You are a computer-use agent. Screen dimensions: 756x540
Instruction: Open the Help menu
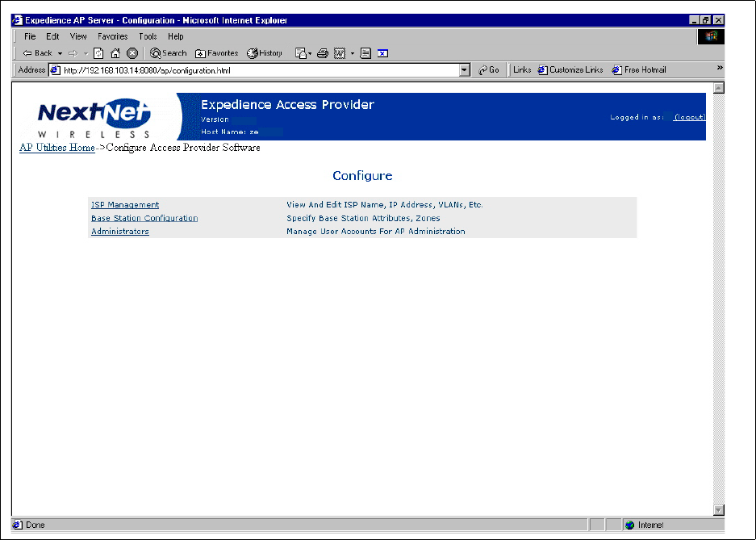(x=176, y=36)
